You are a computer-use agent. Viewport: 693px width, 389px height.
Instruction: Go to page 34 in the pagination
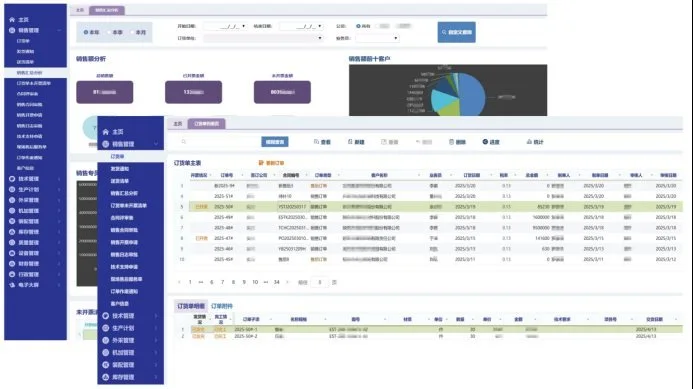[277, 282]
